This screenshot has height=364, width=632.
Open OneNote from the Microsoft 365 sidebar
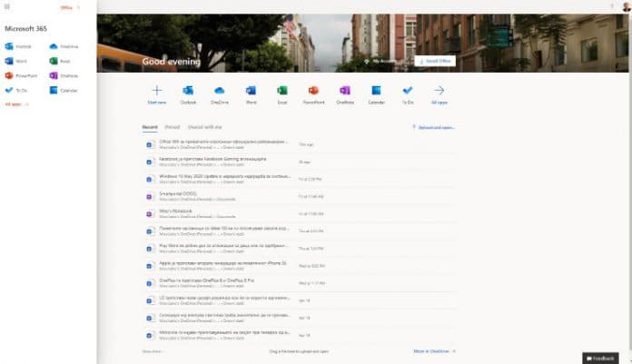(x=64, y=75)
